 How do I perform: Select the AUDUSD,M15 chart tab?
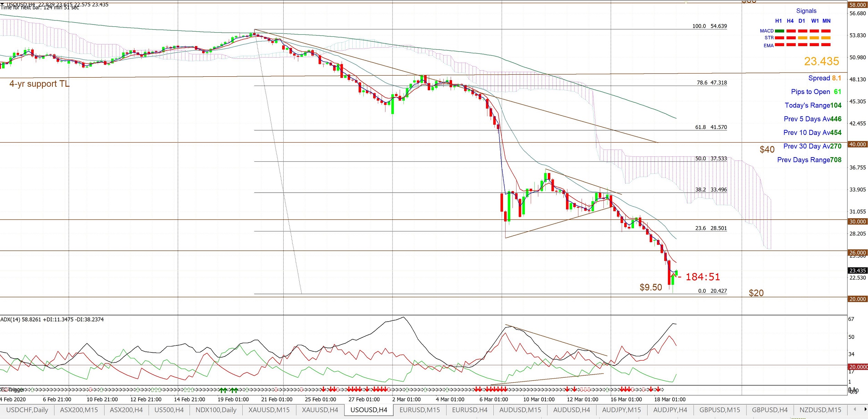[520, 410]
